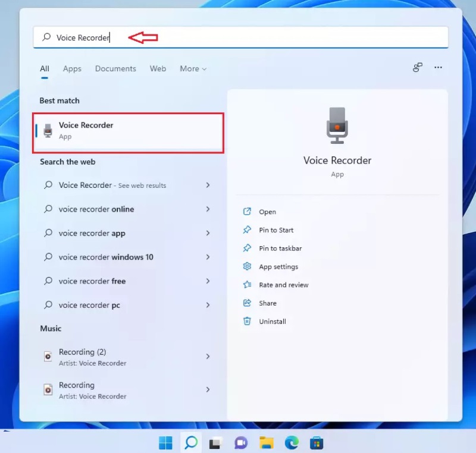The width and height of the screenshot is (476, 453).
Task: Click the Pin to taskbar pin icon
Action: [247, 248]
